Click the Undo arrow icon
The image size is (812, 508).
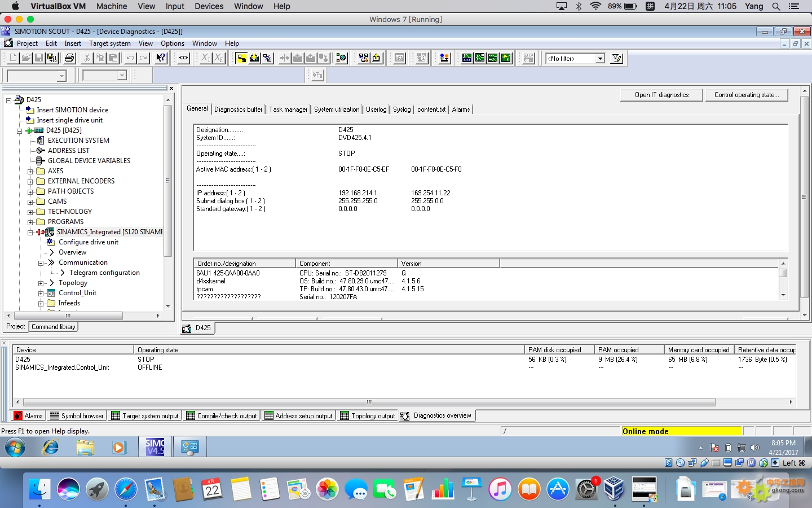click(x=130, y=58)
